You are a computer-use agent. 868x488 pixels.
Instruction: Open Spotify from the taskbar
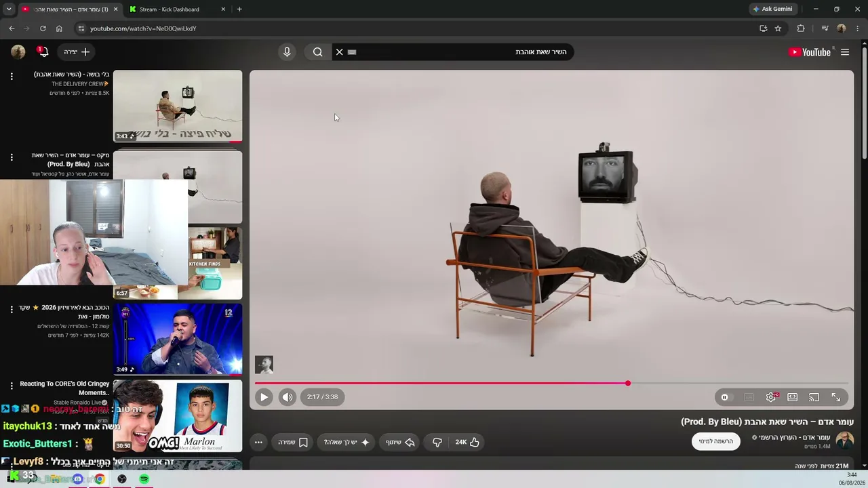click(144, 479)
